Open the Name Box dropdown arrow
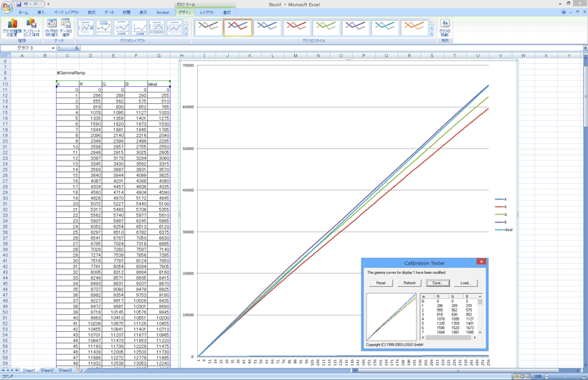The height and width of the screenshot is (380, 588). tap(53, 48)
